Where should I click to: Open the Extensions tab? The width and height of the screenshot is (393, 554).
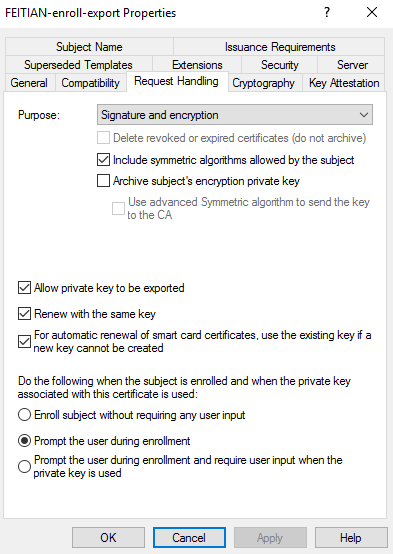pyautogui.click(x=197, y=65)
